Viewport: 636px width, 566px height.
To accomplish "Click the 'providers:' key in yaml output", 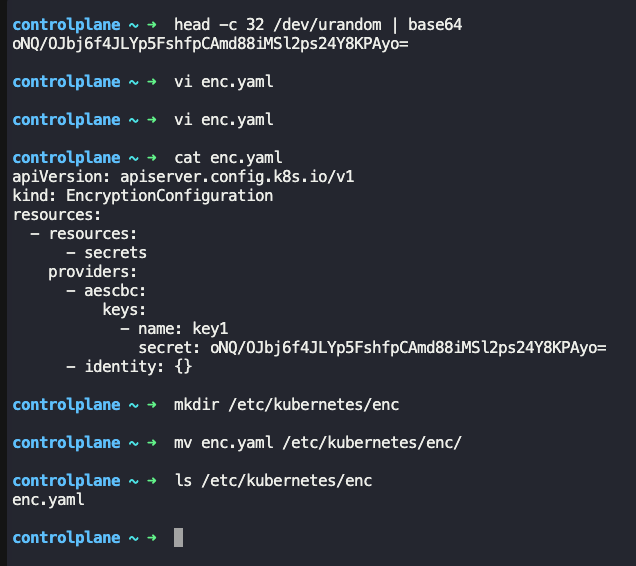I will 92,272.
